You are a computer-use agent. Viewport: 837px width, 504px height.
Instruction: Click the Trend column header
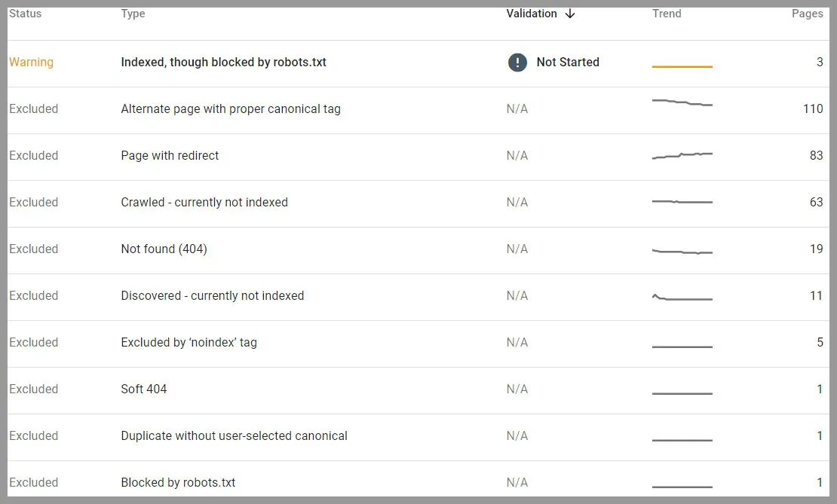pyautogui.click(x=667, y=14)
